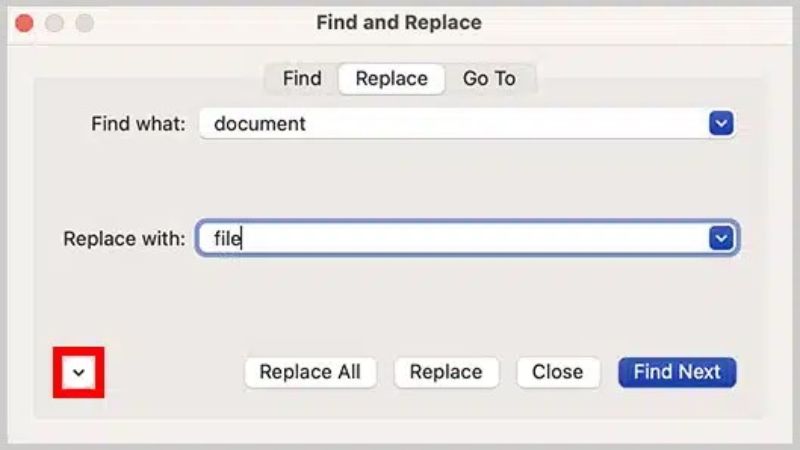The width and height of the screenshot is (800, 450).
Task: Click the text "file" in Replace with field
Action: (x=227, y=239)
